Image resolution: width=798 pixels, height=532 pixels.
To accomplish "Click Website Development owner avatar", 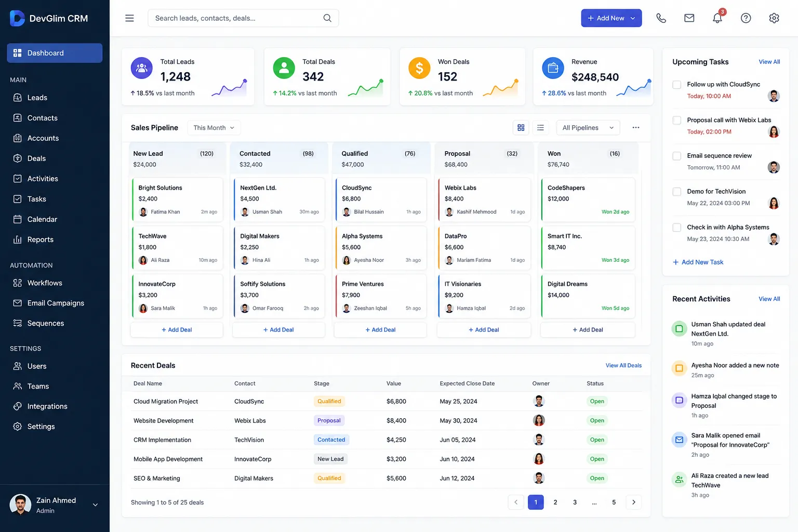I will coord(539,420).
